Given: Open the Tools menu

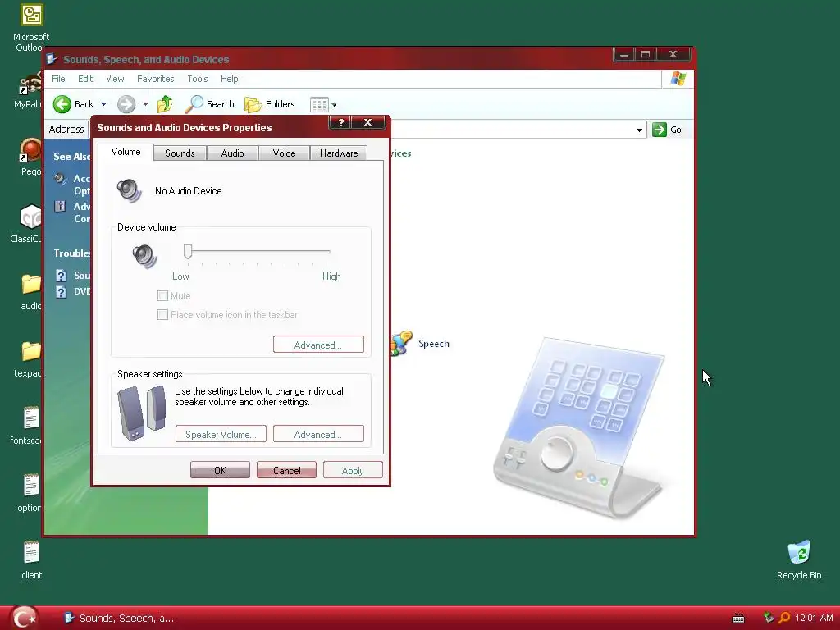Looking at the screenshot, I should tap(197, 79).
